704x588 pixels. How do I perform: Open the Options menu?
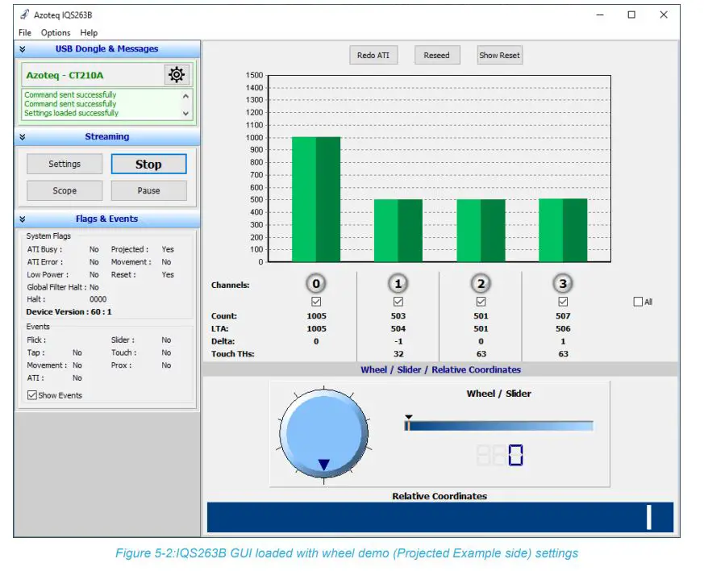click(x=56, y=32)
